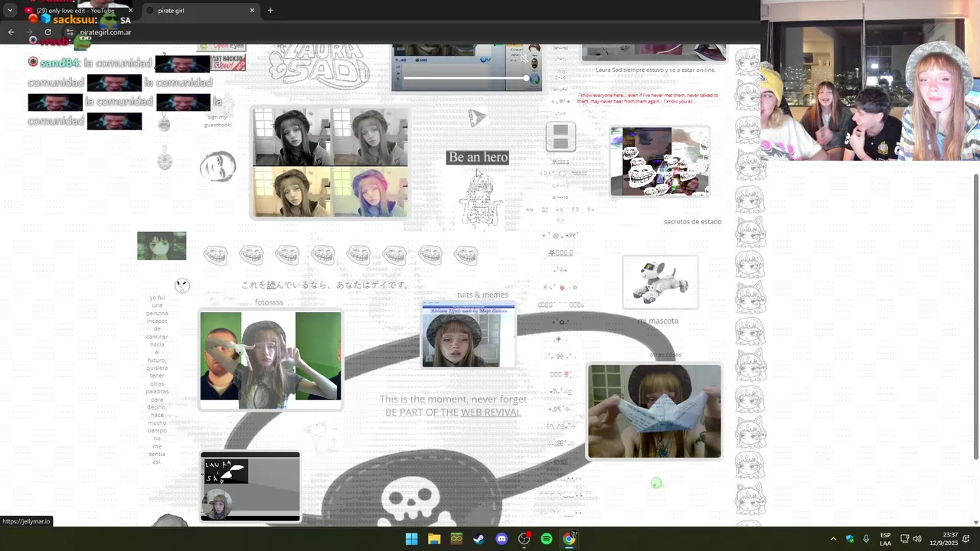Select 'Laura Sad siempre estuvo' text line
This screenshot has width=980, height=551.
[655, 70]
